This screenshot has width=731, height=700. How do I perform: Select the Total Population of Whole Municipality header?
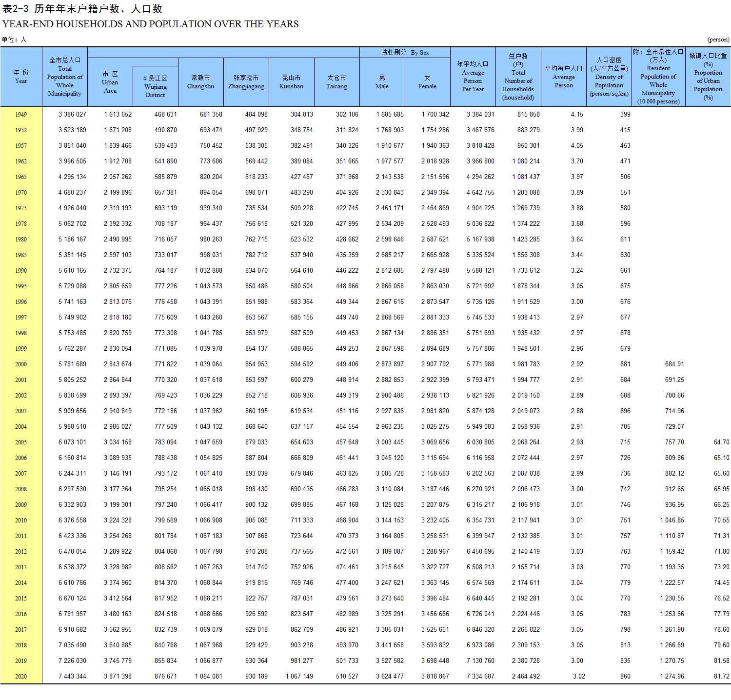tap(65, 77)
